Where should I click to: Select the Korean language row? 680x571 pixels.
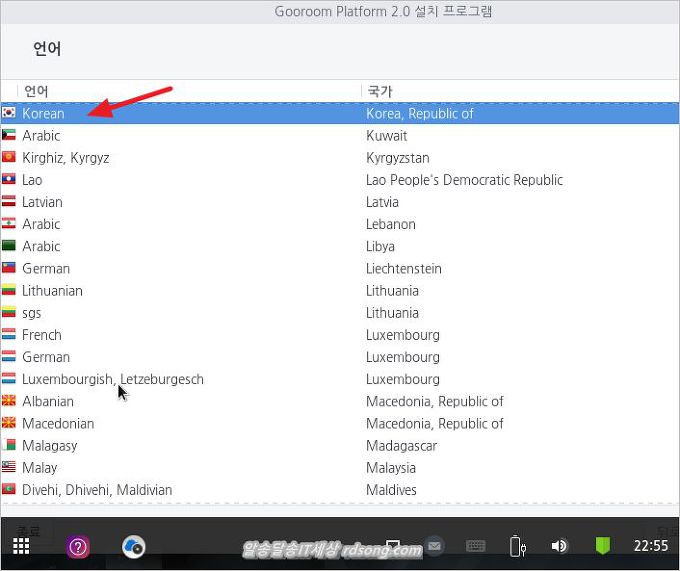pyautogui.click(x=43, y=114)
